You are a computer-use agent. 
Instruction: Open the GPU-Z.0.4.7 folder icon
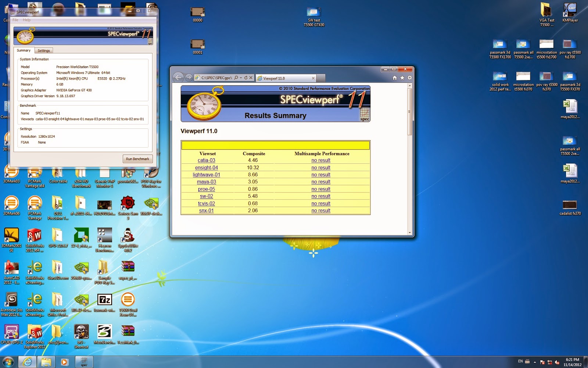58,238
